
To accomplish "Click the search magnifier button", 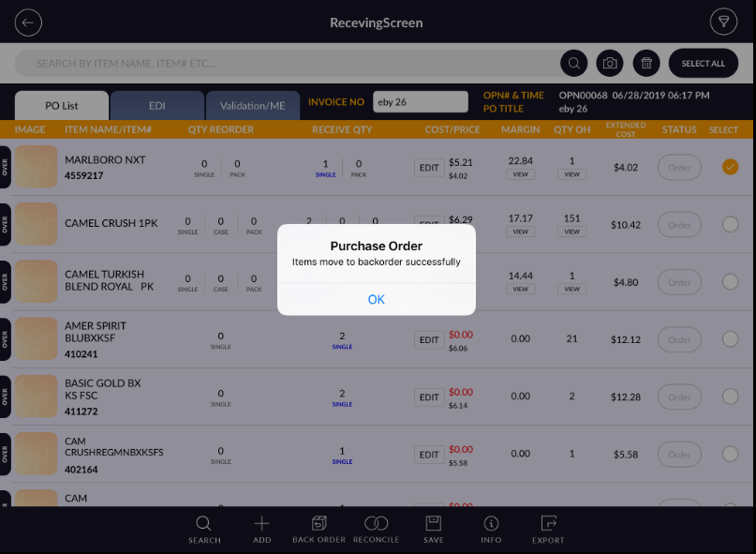I will click(x=573, y=64).
